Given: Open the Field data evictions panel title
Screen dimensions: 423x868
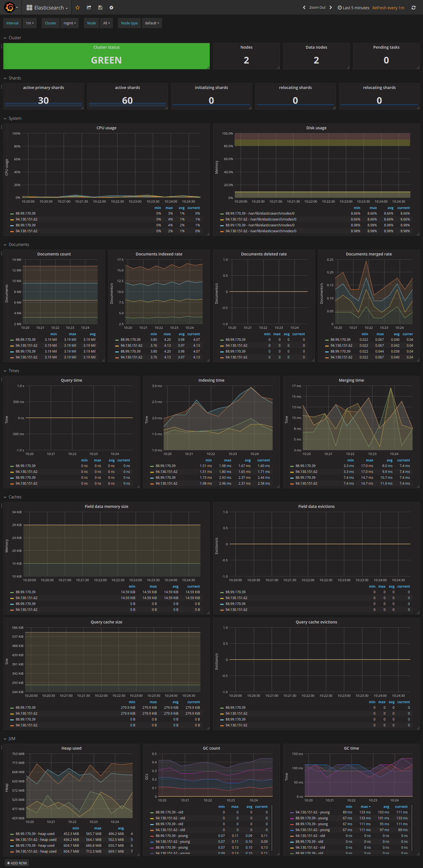Looking at the screenshot, I should tap(316, 506).
